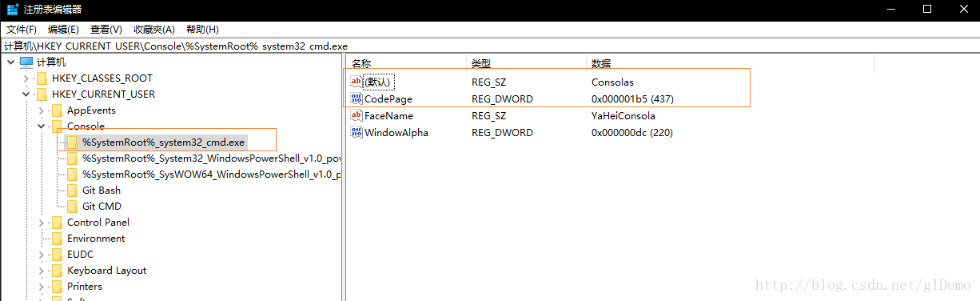
Task: Click the DWORD icon beside CodePage
Action: pos(357,99)
